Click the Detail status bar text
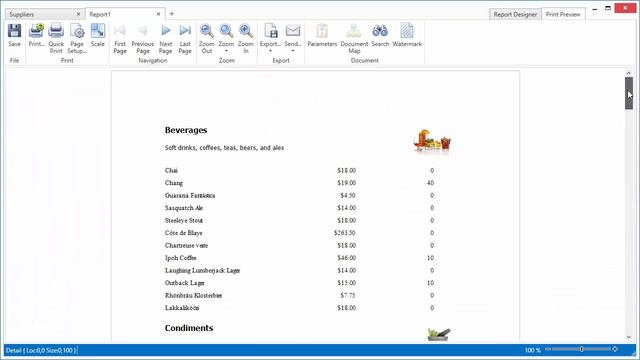Viewport: 640px width, 360px height. click(41, 350)
